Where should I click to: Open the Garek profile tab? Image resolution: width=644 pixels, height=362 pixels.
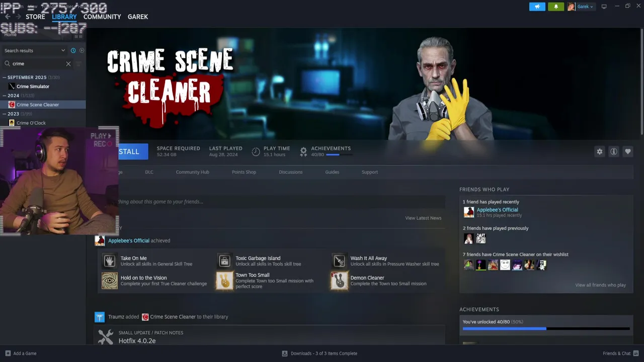coord(138,17)
